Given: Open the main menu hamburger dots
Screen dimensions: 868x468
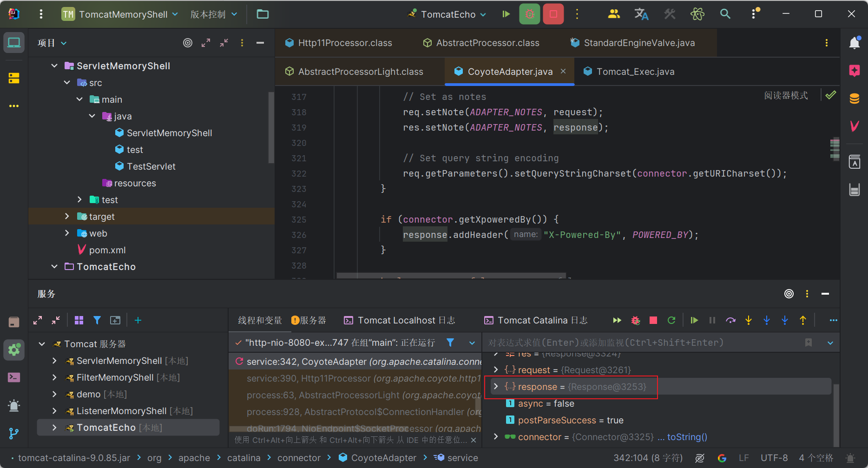Looking at the screenshot, I should [41, 14].
